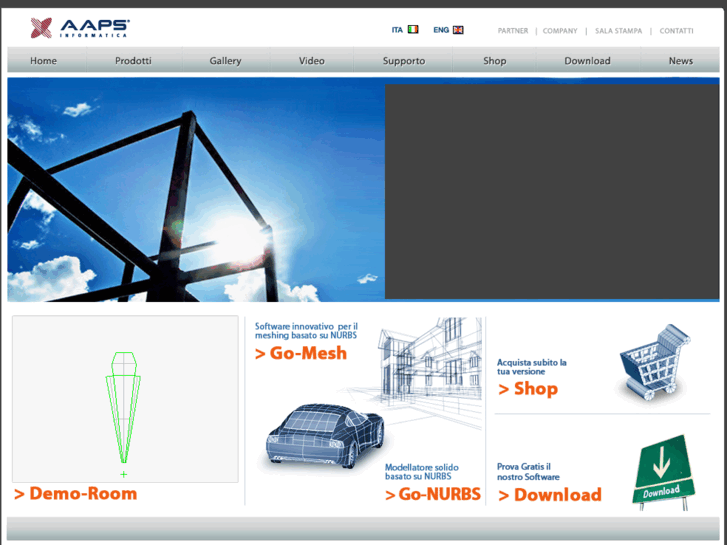Open Download in the navigation bar
Image resolution: width=727 pixels, height=545 pixels.
click(x=587, y=61)
